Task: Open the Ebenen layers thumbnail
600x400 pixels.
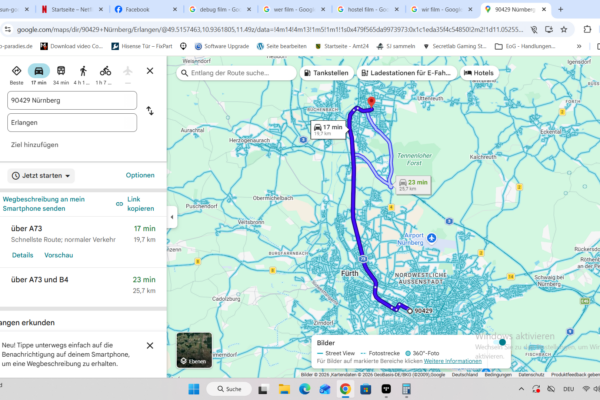Action: pos(194,350)
